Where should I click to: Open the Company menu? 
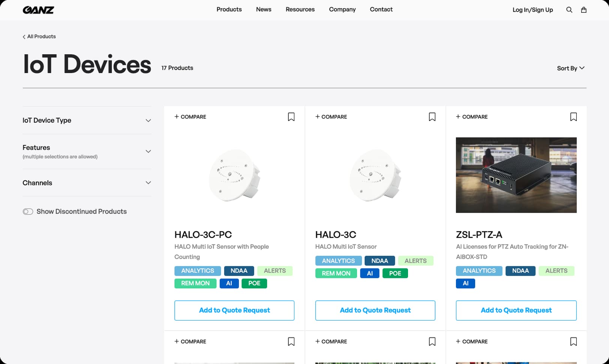342,9
